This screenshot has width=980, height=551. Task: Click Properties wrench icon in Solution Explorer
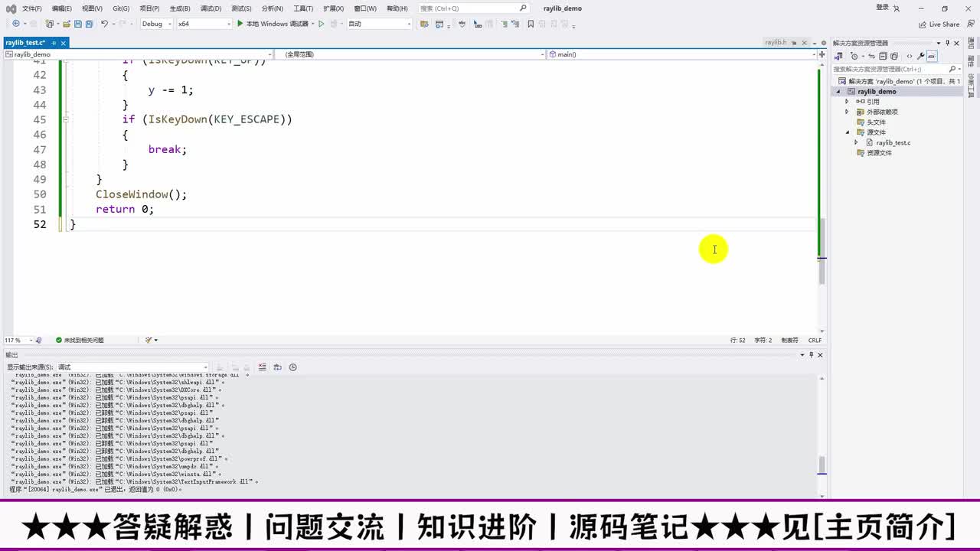click(x=921, y=56)
